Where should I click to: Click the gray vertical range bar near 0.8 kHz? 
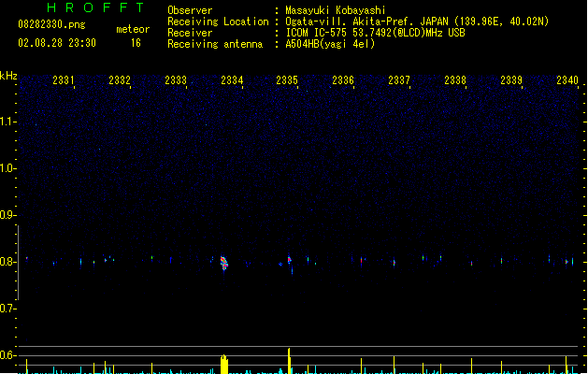click(18, 263)
